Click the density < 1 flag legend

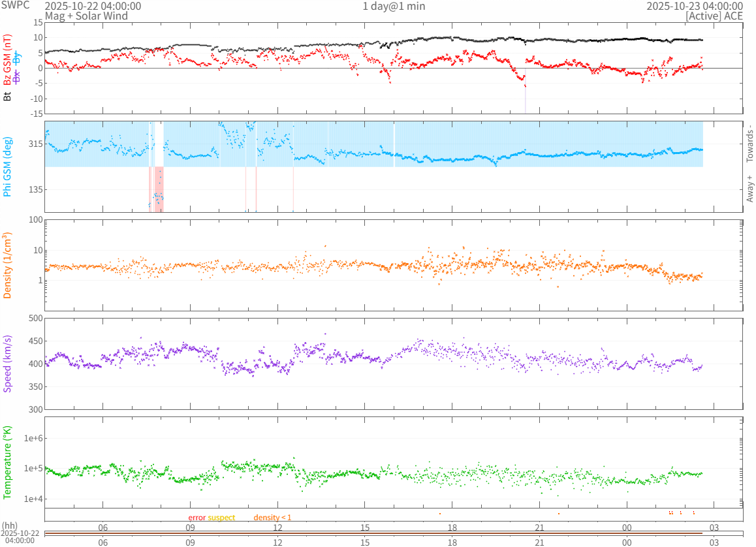272,518
